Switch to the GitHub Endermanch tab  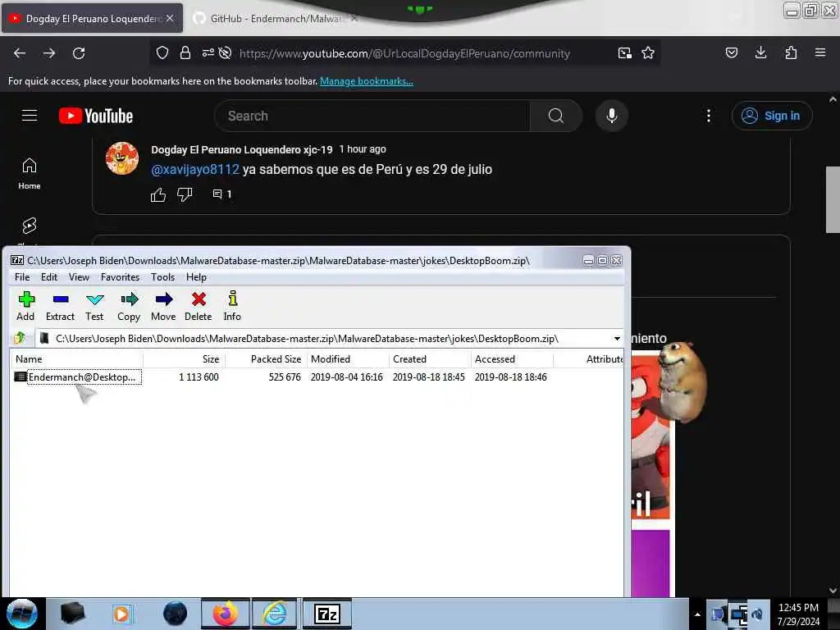[275, 19]
